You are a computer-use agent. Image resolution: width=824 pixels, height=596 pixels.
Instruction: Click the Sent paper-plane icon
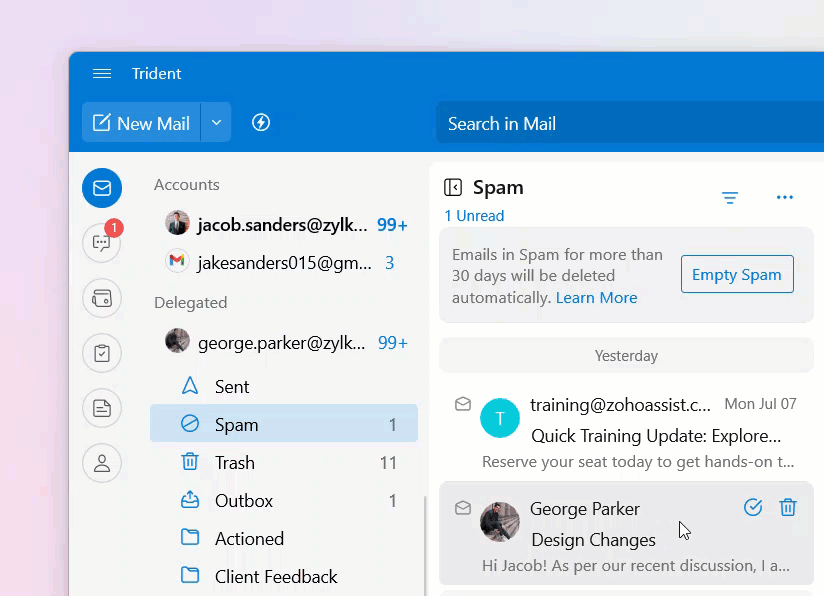(190, 386)
